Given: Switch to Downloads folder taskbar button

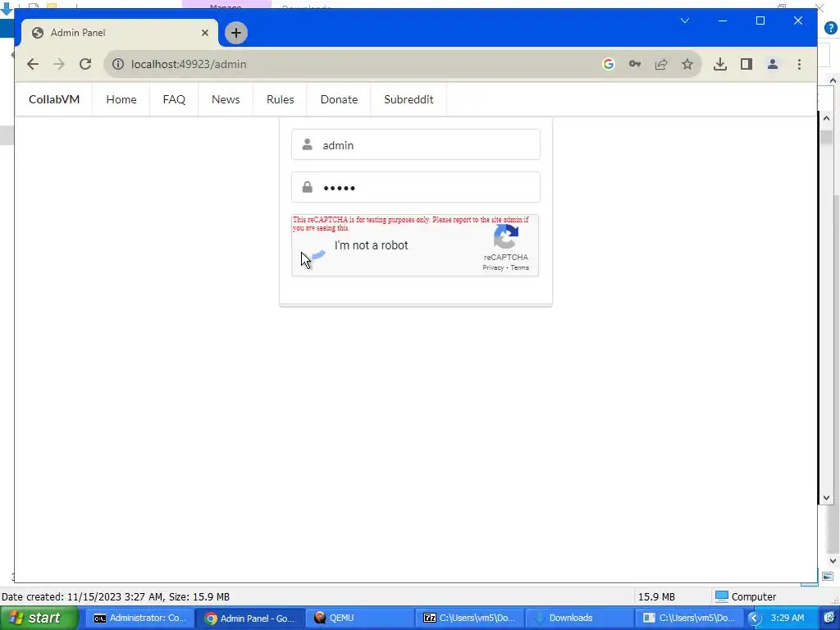Looking at the screenshot, I should coord(581,619).
